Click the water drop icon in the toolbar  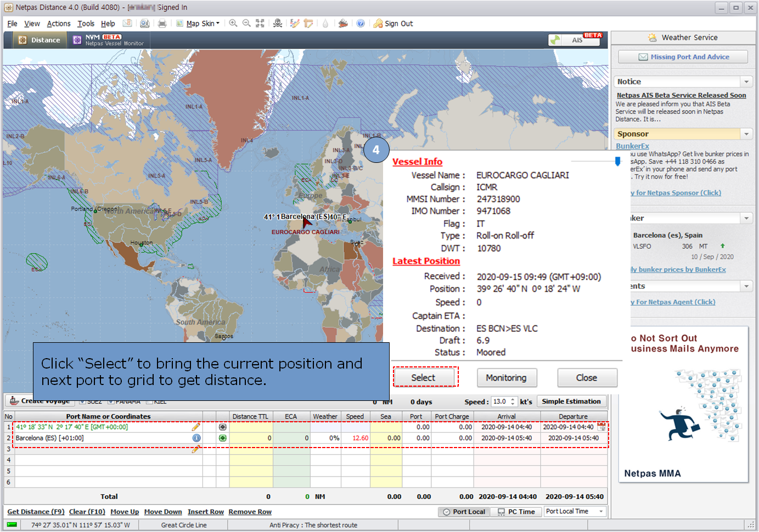325,23
